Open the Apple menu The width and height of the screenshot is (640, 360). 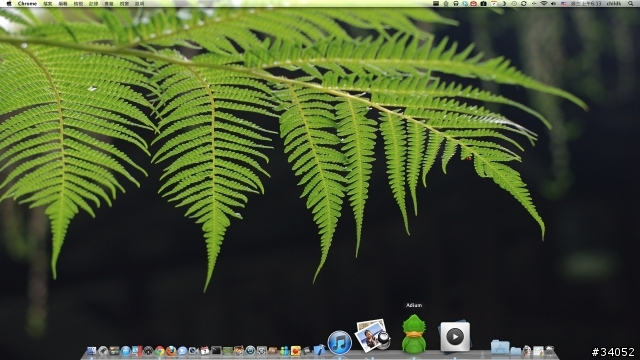(9, 3)
